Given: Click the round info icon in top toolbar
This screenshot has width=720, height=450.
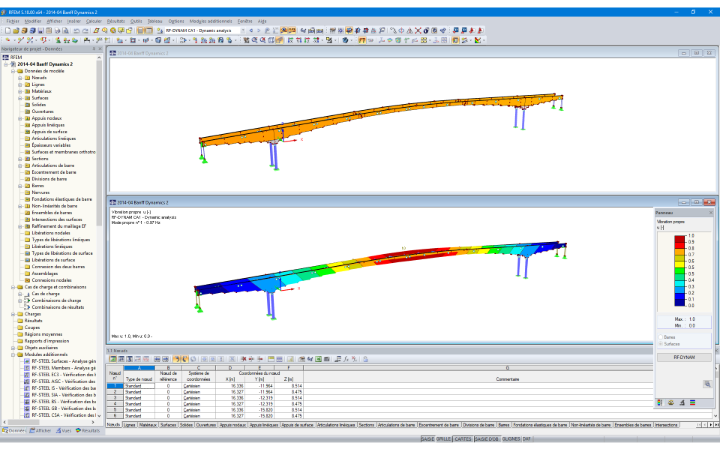Looking at the screenshot, I should click(426, 30).
